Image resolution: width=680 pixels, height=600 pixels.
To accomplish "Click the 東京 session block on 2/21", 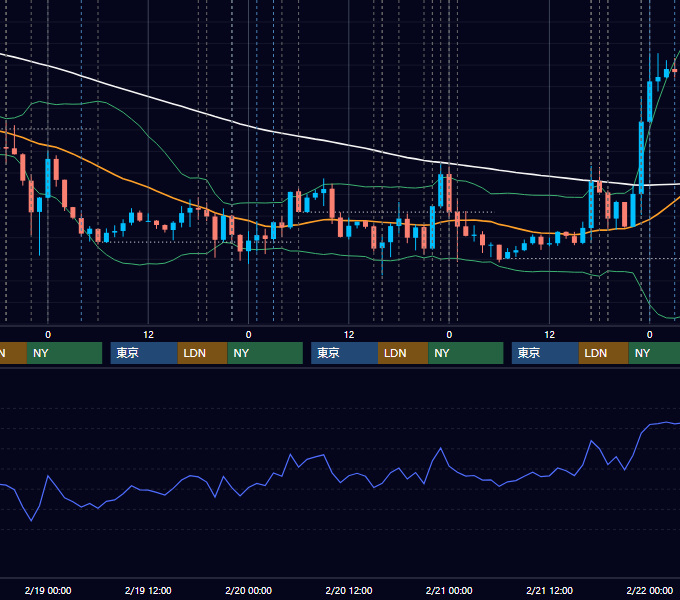I will tap(545, 353).
